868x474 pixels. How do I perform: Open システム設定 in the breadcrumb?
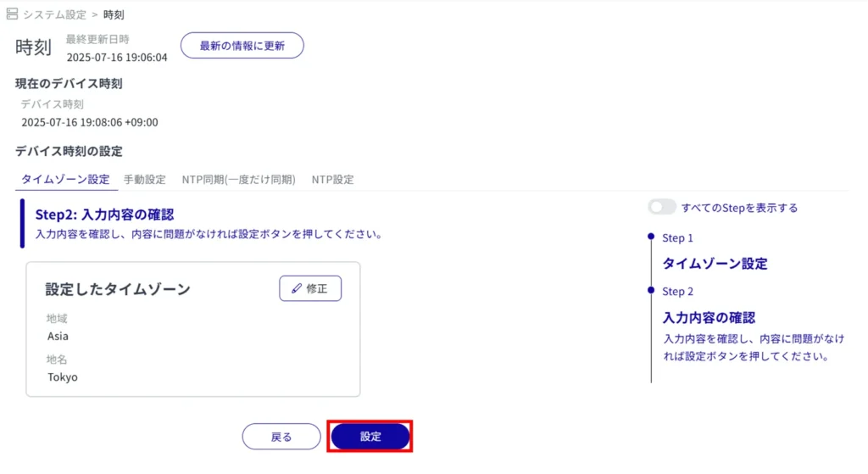(x=56, y=14)
